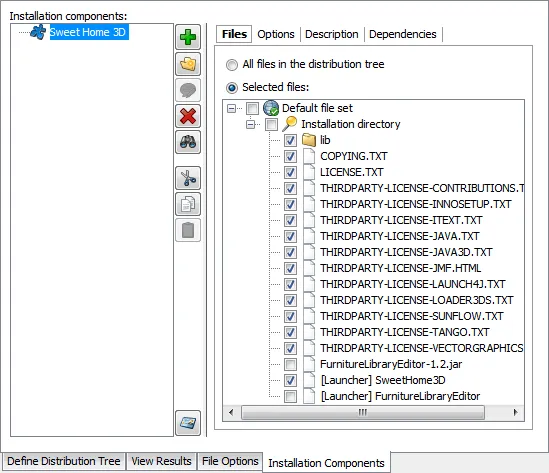Click the image icon button below toolbar
This screenshot has width=549, height=473.
[188, 423]
